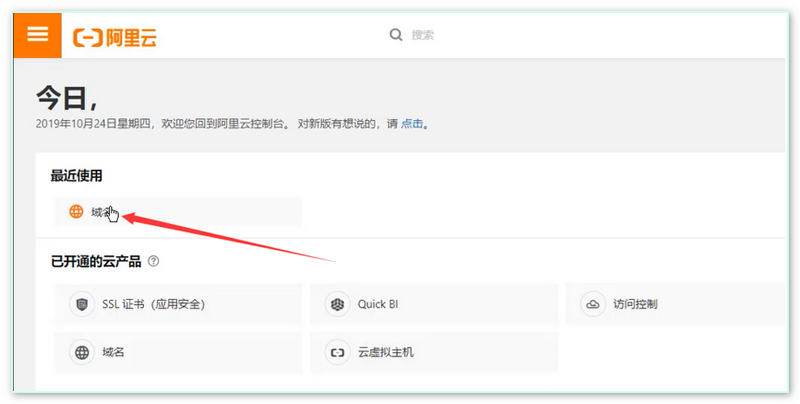Open the SSL 证书 (应用安全) product
This screenshot has width=800, height=404.
pyautogui.click(x=160, y=304)
